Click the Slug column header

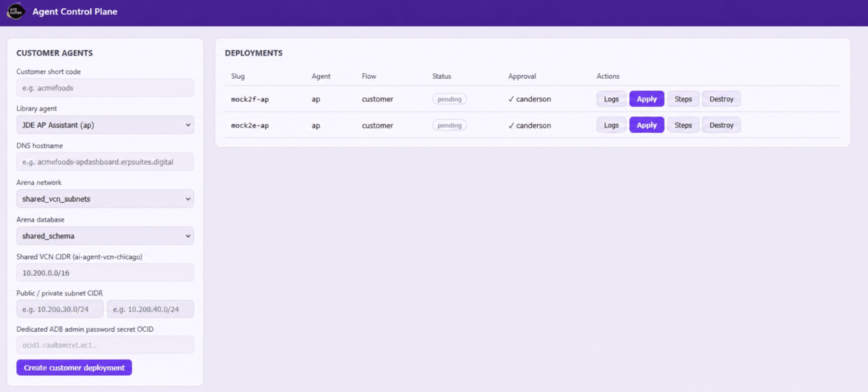[238, 76]
